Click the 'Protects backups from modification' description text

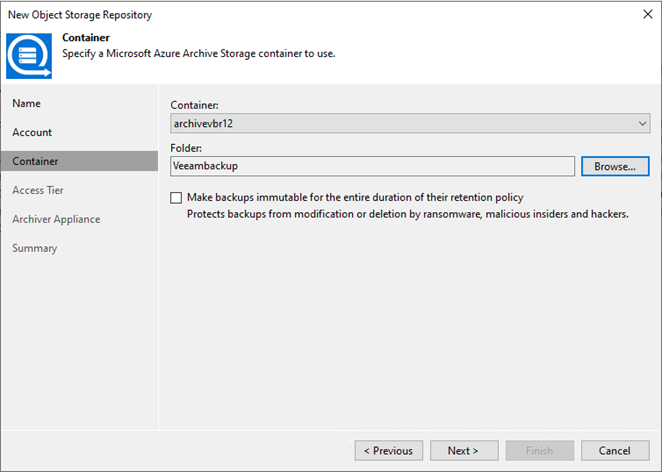tap(407, 214)
